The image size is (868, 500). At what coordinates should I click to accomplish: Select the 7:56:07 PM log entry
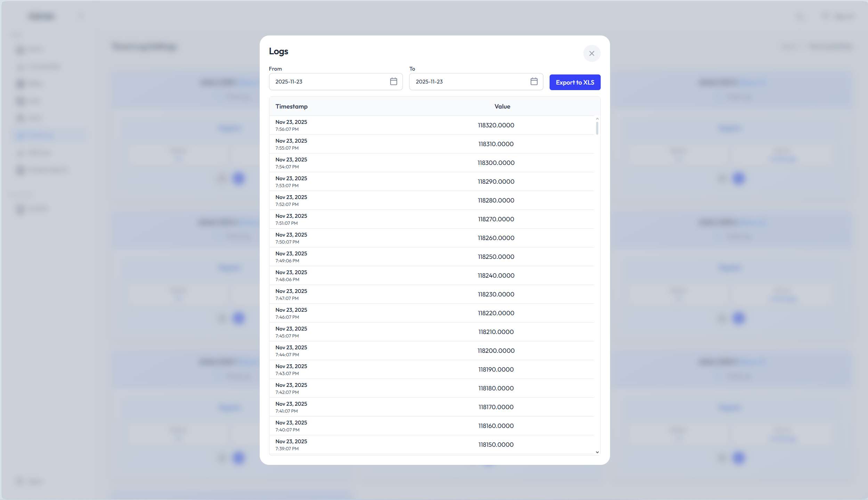291,125
